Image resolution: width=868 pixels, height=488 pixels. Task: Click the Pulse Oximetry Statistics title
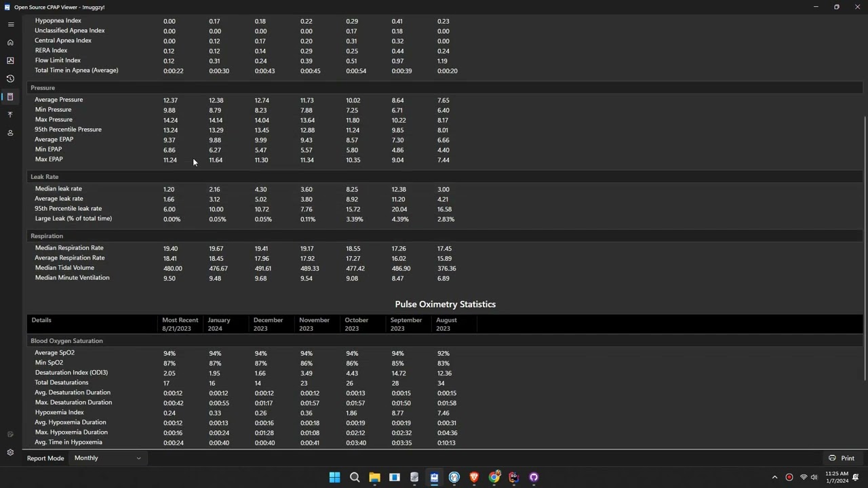pyautogui.click(x=446, y=304)
